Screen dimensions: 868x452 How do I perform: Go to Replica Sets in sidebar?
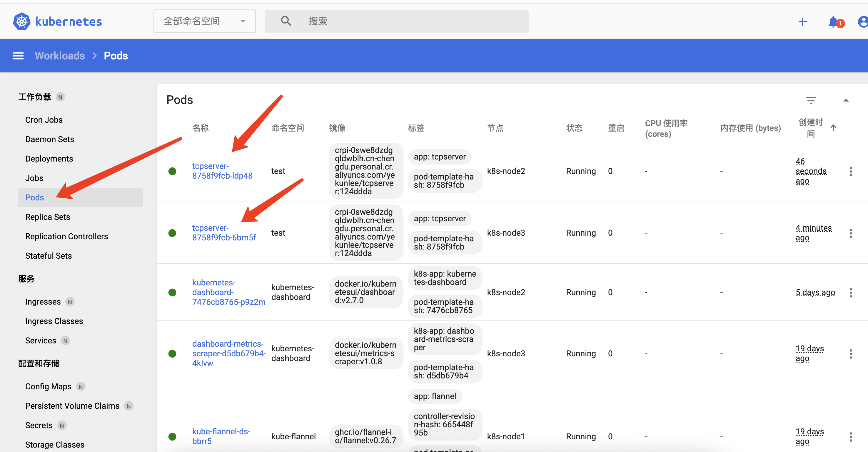pos(48,217)
